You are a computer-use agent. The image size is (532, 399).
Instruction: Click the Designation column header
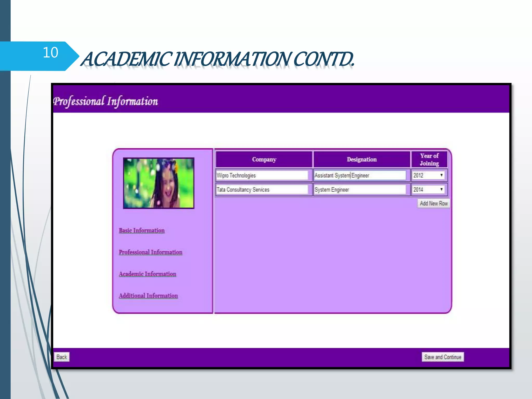362,159
